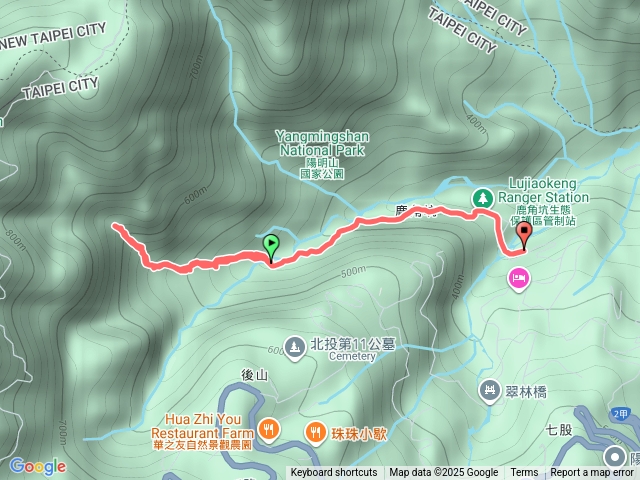
Task: Click the 珠珠小歇 place label
Action: 359,434
